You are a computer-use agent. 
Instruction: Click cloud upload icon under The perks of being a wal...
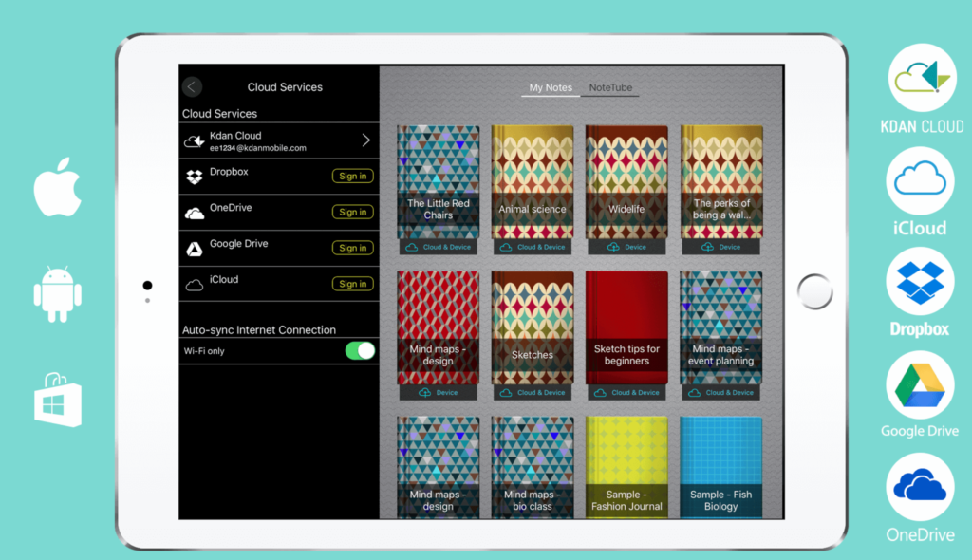tap(707, 247)
